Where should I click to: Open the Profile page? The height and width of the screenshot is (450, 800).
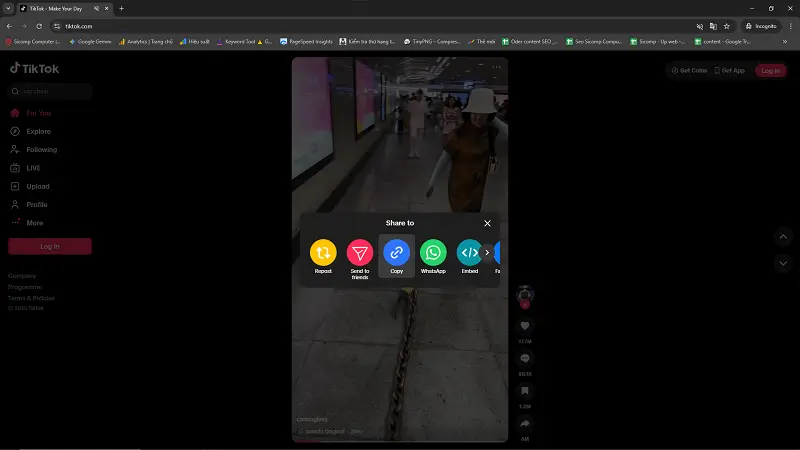[x=29, y=205]
